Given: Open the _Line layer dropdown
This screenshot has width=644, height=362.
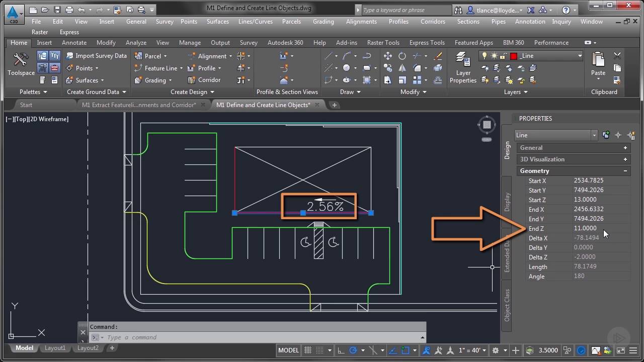Looking at the screenshot, I should coord(580,56).
